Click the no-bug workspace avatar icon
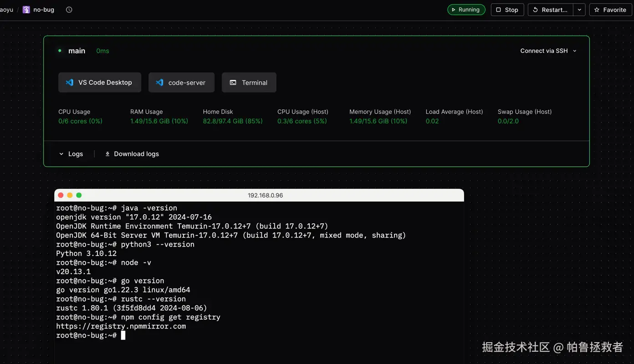The height and width of the screenshot is (364, 634). point(26,10)
